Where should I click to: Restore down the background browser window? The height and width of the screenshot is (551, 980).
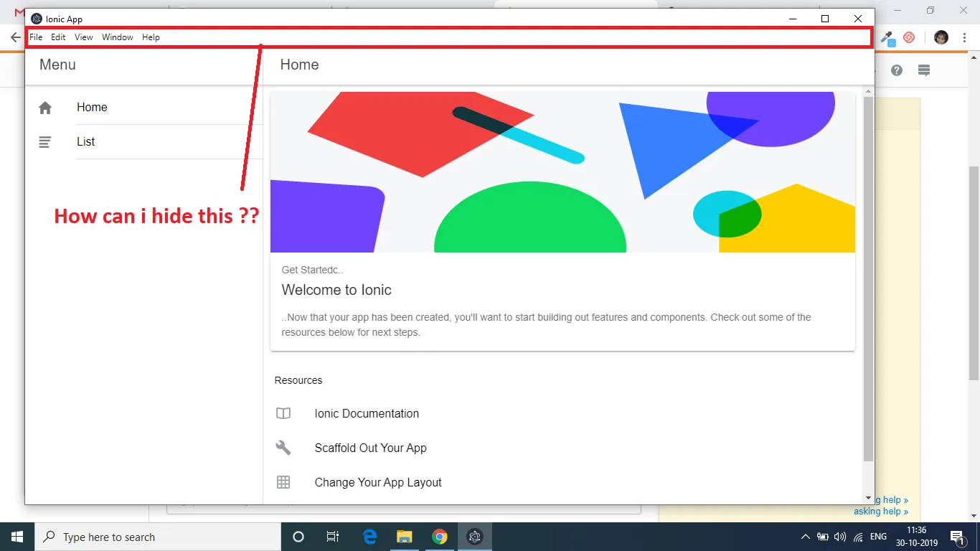coord(930,10)
